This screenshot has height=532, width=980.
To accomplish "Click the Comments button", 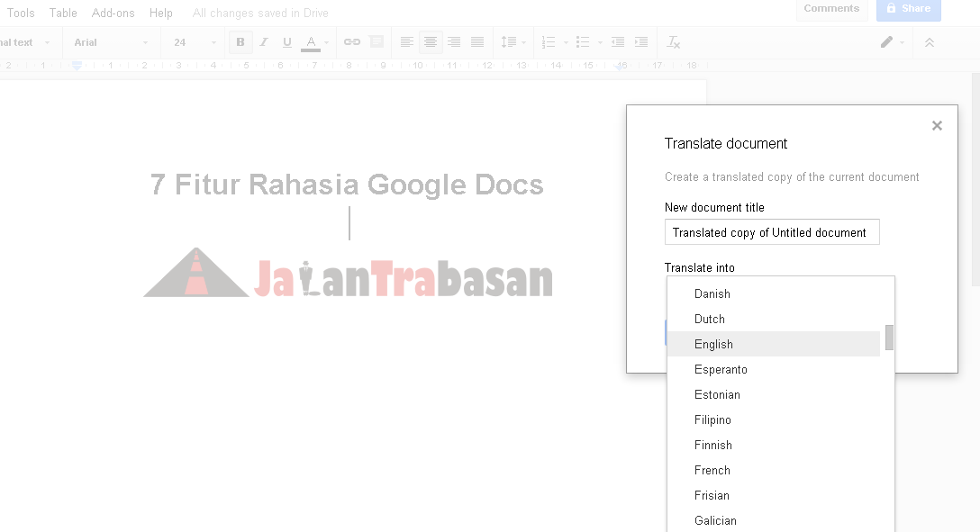I will tap(831, 9).
